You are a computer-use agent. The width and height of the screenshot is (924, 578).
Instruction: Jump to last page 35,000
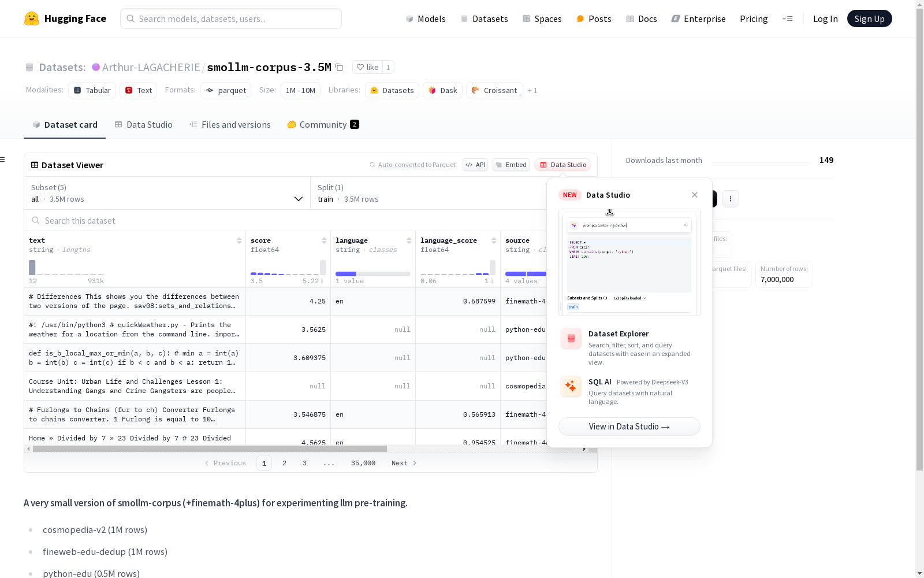click(363, 463)
